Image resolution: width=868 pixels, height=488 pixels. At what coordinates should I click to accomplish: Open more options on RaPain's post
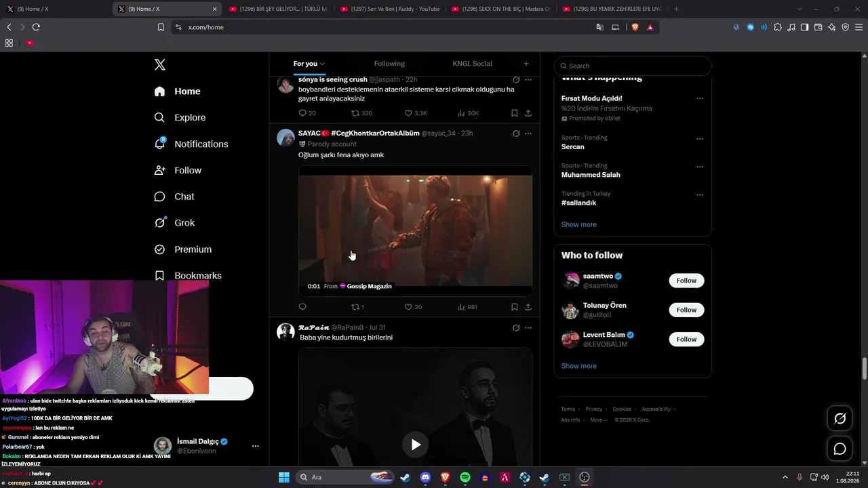(x=528, y=328)
